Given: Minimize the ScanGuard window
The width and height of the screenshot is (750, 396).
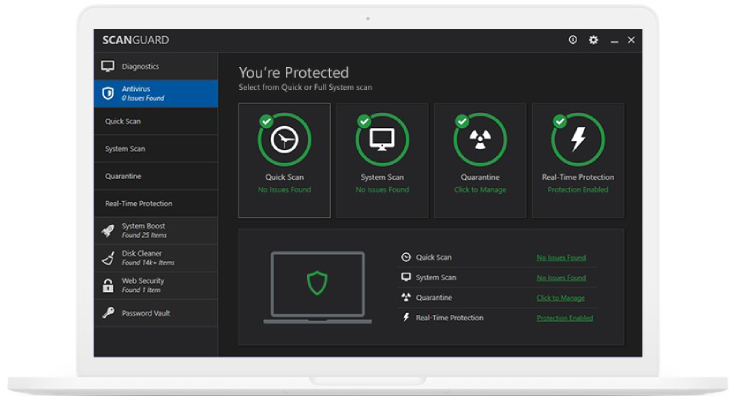Looking at the screenshot, I should point(614,41).
